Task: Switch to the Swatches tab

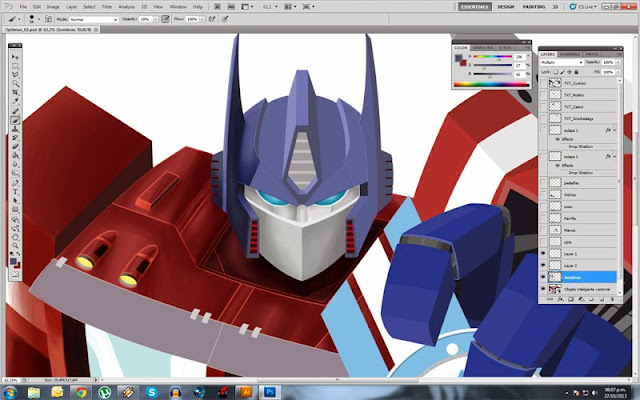Action: 483,48
